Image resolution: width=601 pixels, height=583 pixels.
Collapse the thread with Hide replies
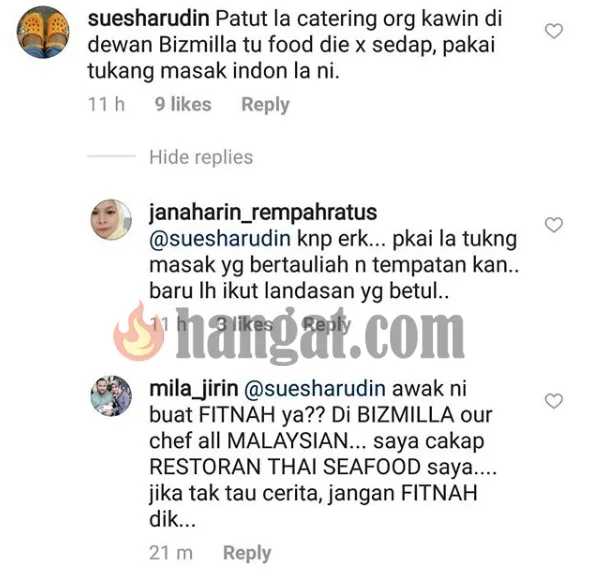coord(201,157)
